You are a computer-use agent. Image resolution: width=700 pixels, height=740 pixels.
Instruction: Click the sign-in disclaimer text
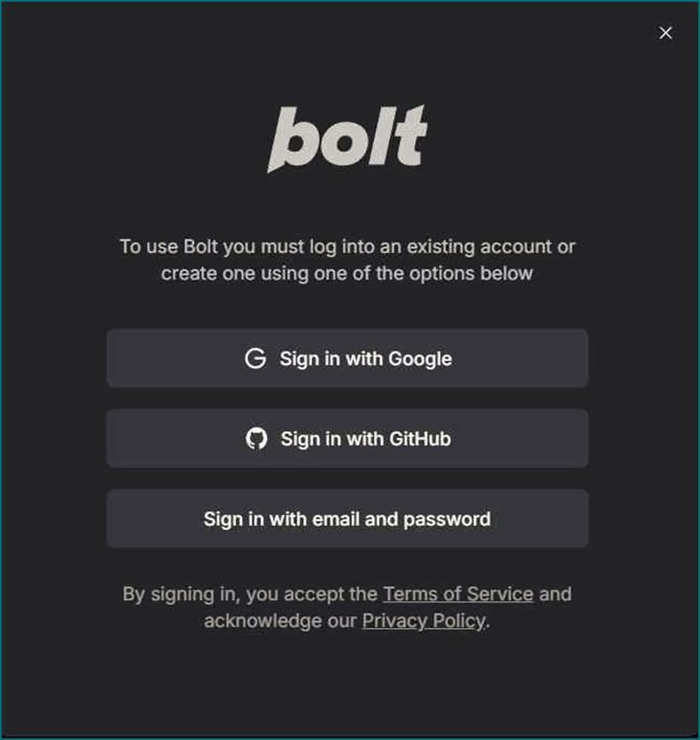pos(347,607)
